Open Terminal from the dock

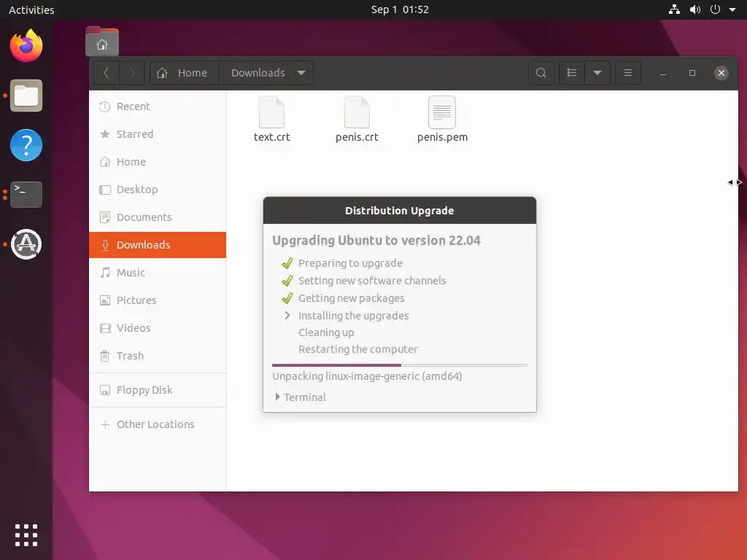click(26, 194)
